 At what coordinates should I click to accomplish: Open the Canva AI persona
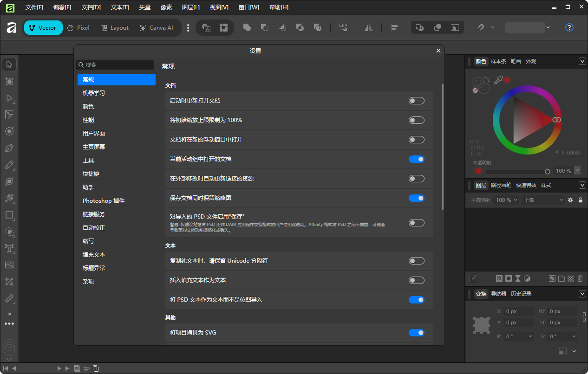(x=157, y=27)
